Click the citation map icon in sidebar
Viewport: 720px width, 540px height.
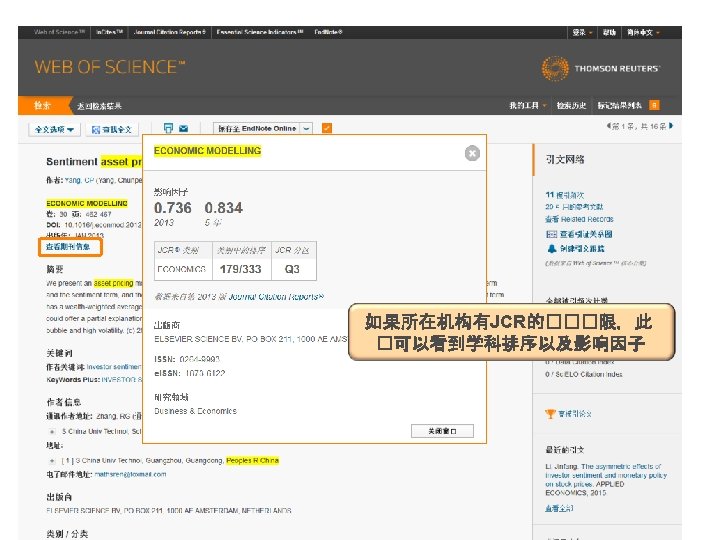(x=551, y=234)
